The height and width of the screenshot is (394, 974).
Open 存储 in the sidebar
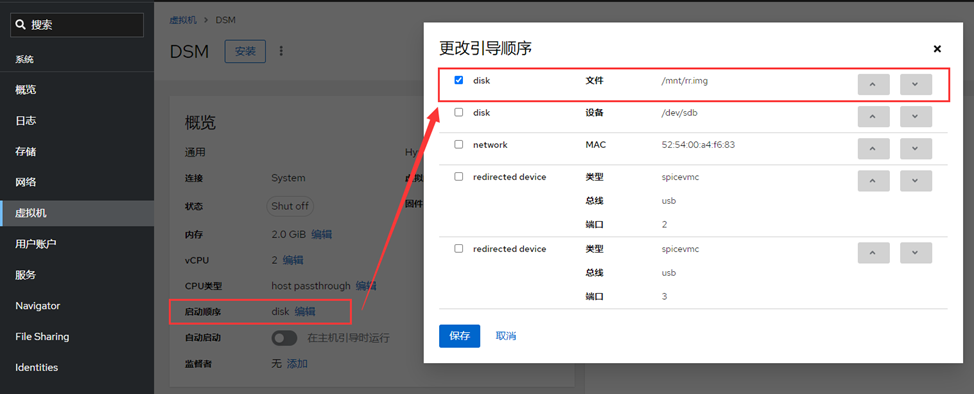pos(77,152)
